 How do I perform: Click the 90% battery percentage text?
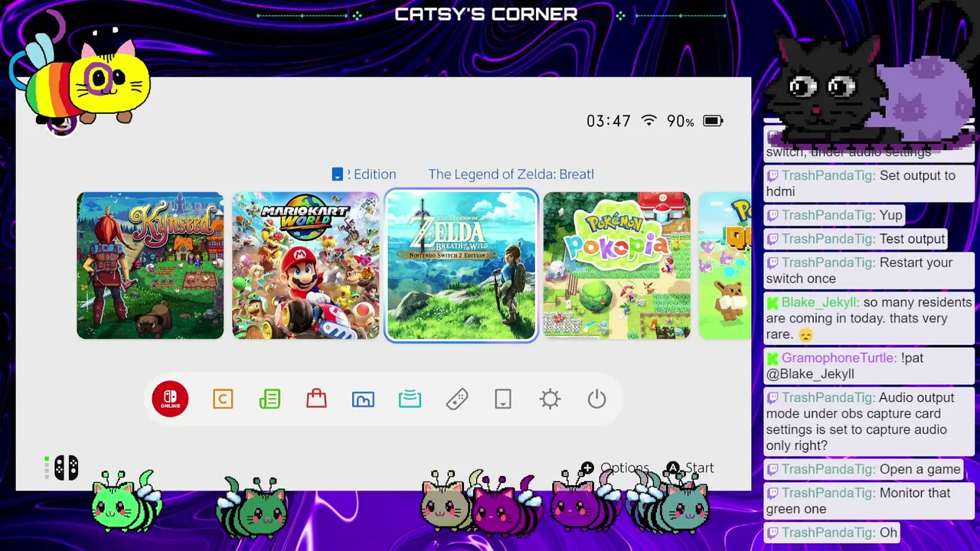(681, 121)
